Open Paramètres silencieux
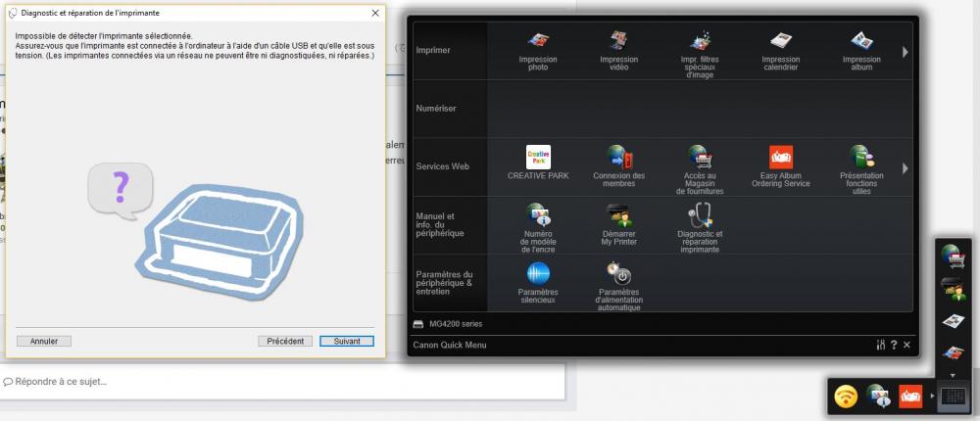 coord(538,283)
